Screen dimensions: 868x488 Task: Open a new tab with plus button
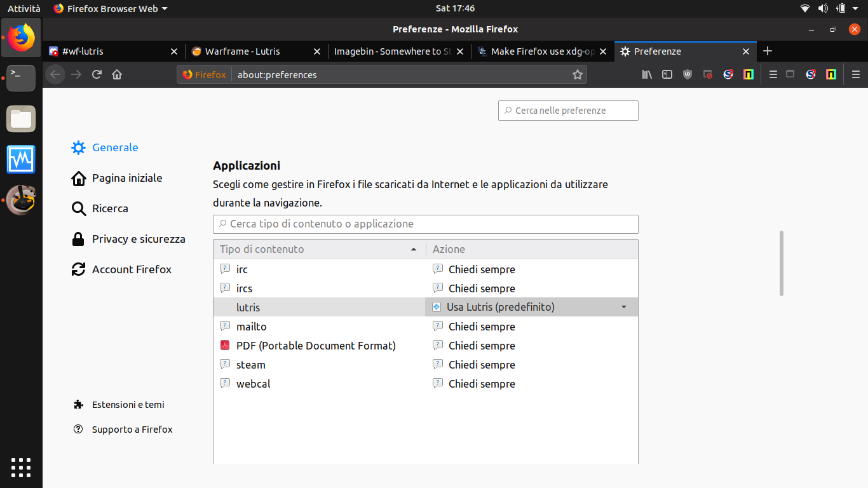[767, 51]
